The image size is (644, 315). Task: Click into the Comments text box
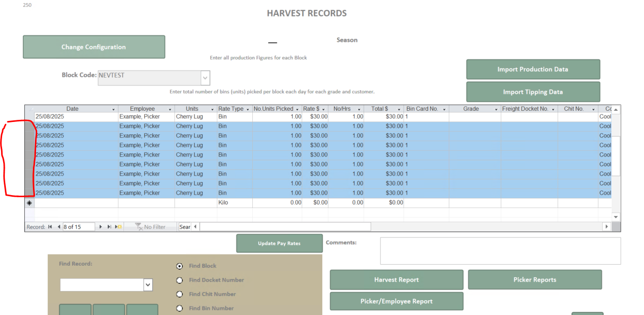coord(500,250)
